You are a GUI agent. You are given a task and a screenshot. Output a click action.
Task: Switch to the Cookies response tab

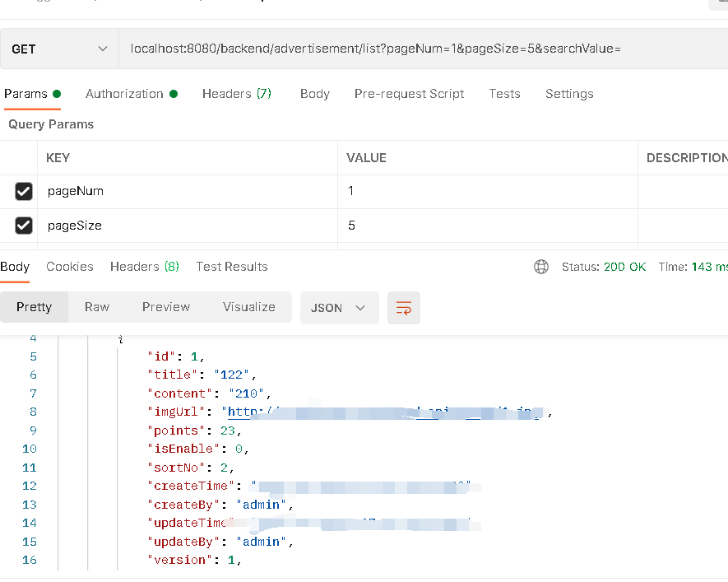pyautogui.click(x=69, y=266)
